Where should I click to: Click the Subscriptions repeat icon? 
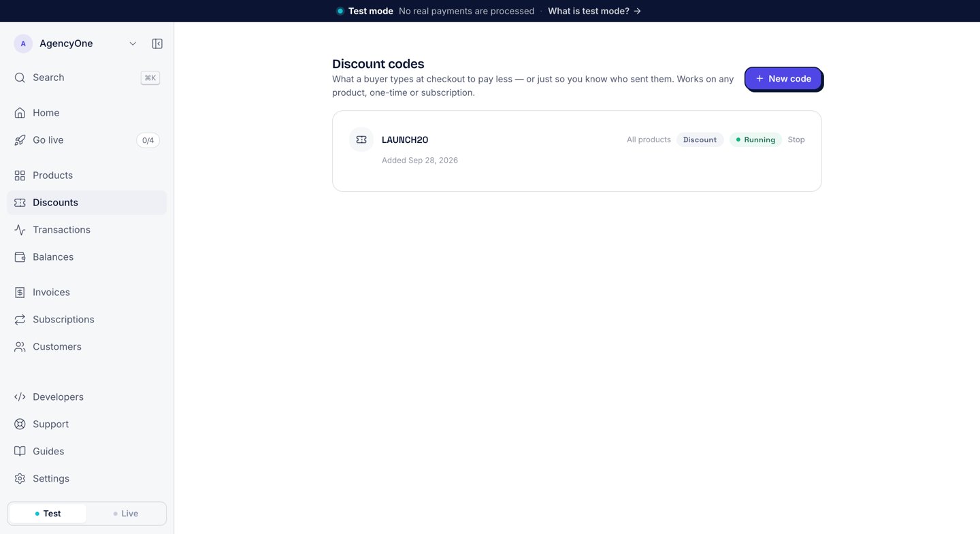(x=20, y=320)
